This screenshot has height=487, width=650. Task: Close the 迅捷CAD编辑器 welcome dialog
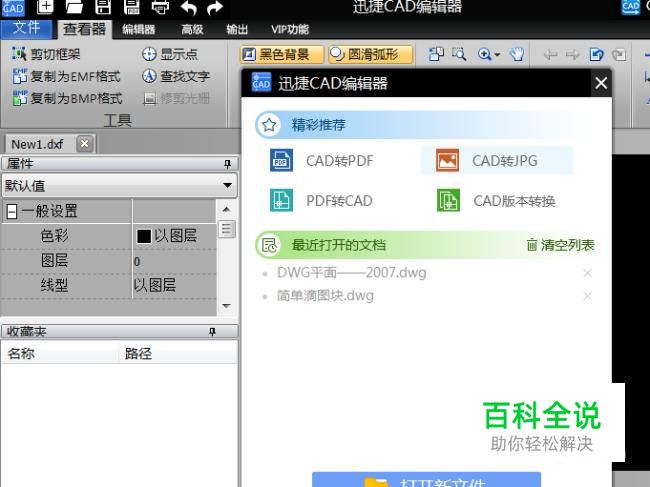point(601,83)
